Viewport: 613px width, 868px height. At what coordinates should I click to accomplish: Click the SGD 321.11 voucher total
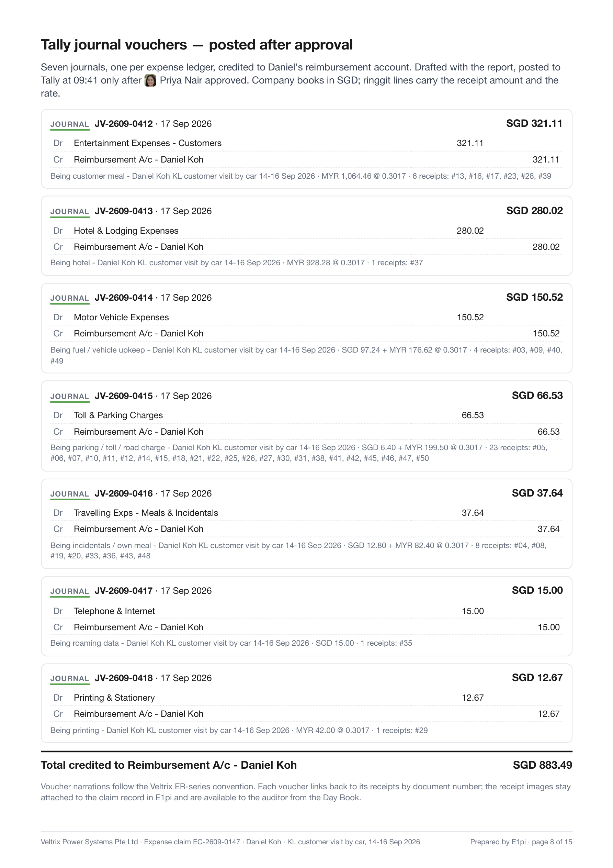click(x=534, y=123)
